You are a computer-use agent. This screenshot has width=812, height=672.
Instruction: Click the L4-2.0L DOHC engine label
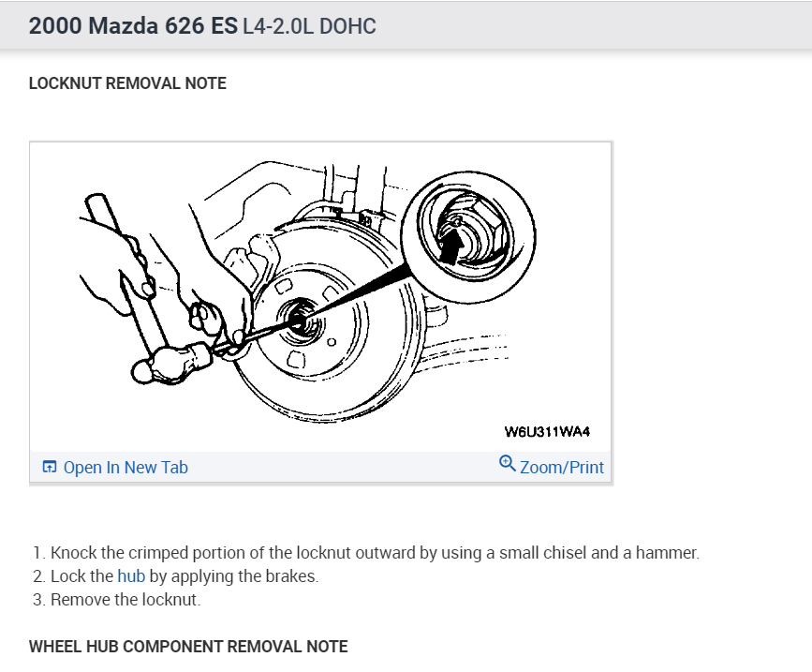coord(309,26)
